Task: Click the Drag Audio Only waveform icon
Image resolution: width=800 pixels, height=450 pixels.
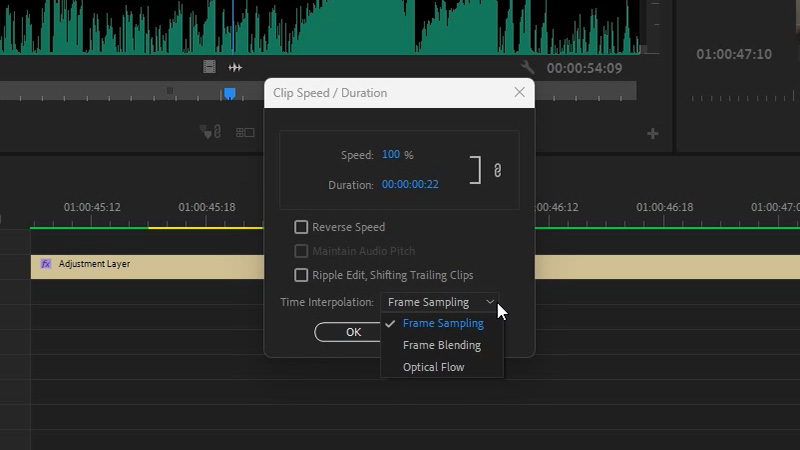Action: (x=235, y=67)
